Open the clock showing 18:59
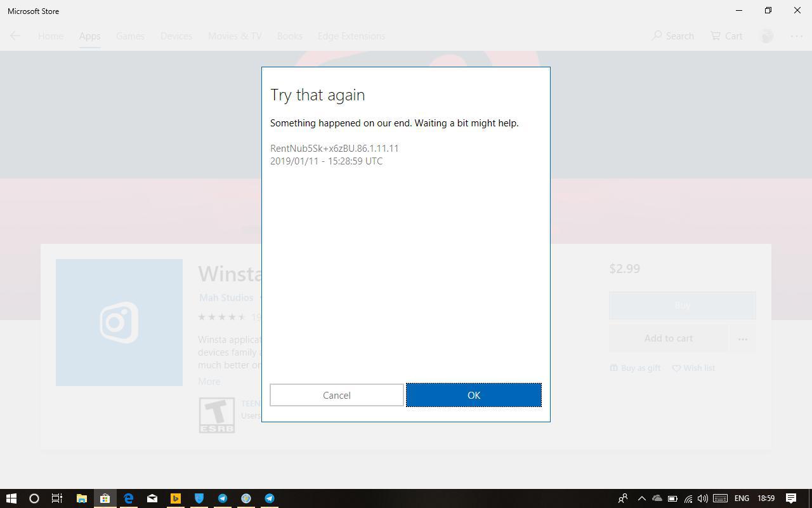 (766, 498)
